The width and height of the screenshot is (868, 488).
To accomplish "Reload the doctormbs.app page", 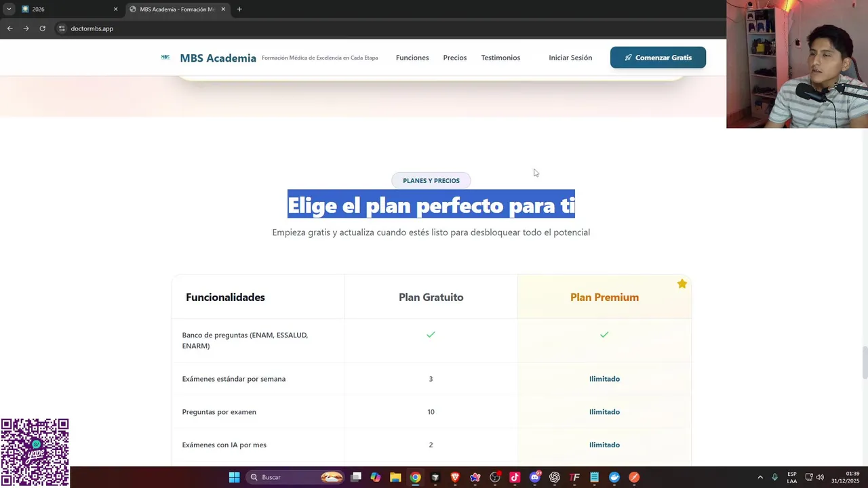I will point(42,28).
